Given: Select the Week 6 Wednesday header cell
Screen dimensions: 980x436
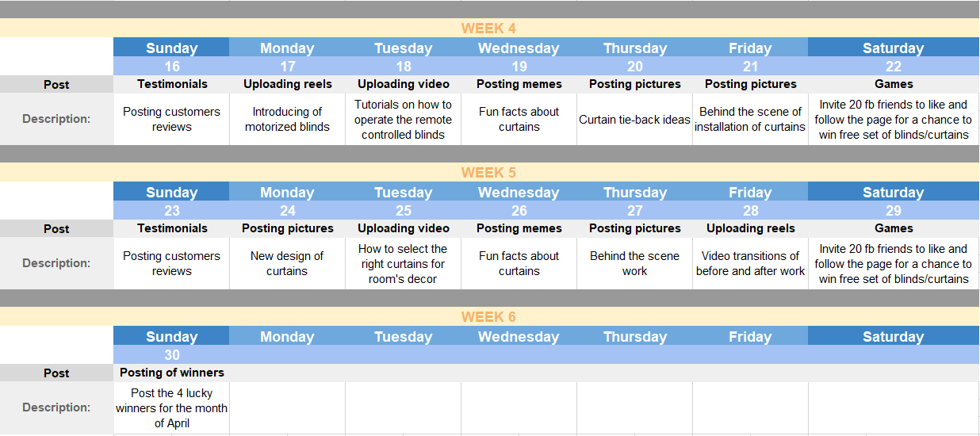Looking at the screenshot, I should (519, 337).
